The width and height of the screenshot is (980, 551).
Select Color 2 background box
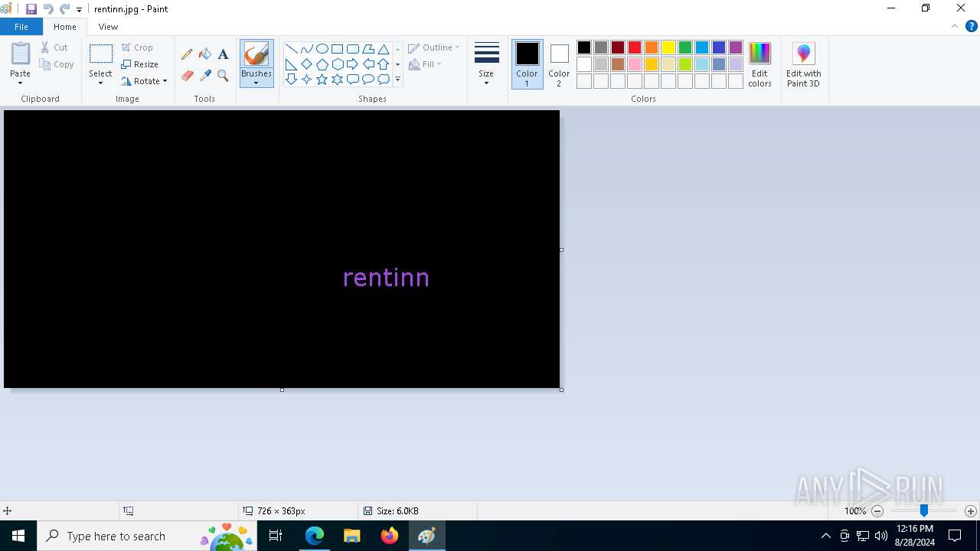559,64
